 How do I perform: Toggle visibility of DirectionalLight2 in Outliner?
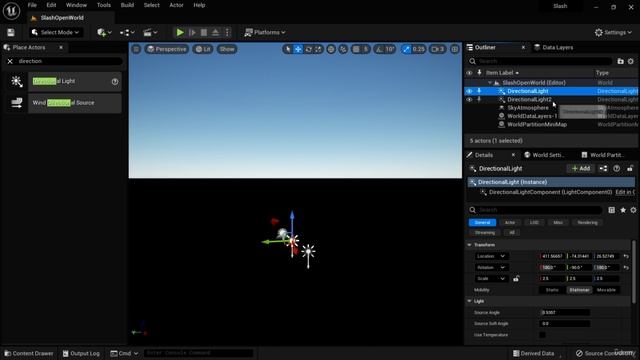[x=469, y=100]
